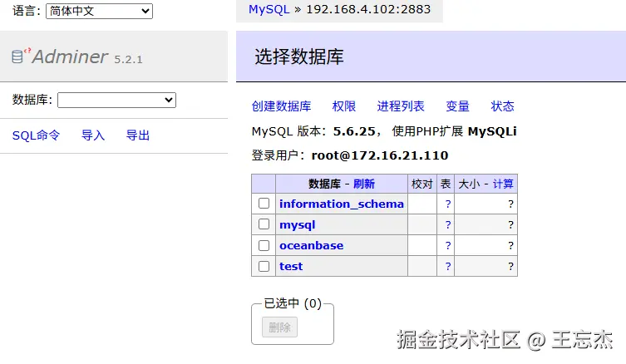Viewport: 626px width, 364px height.
Task: Open the oceanbase database
Action: coord(312,245)
